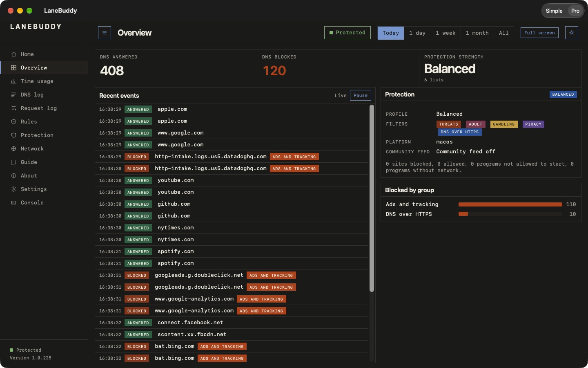Click the Request log icon
This screenshot has width=588, height=368.
[13, 108]
